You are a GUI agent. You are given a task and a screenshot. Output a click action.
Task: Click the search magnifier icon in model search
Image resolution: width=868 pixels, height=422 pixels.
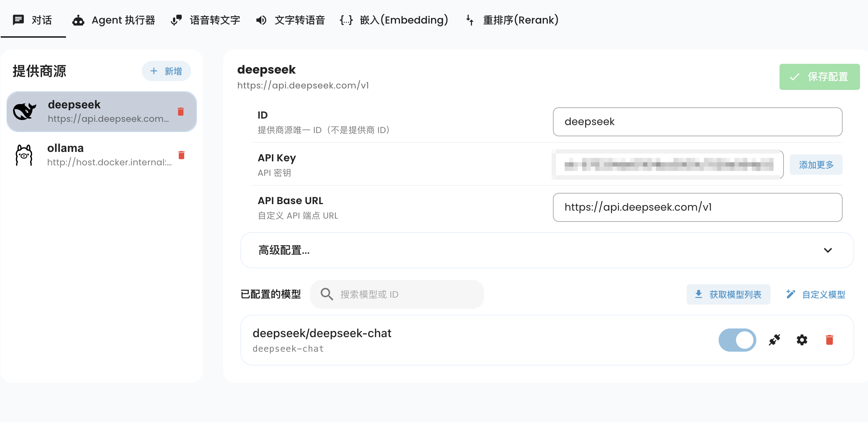tap(327, 294)
